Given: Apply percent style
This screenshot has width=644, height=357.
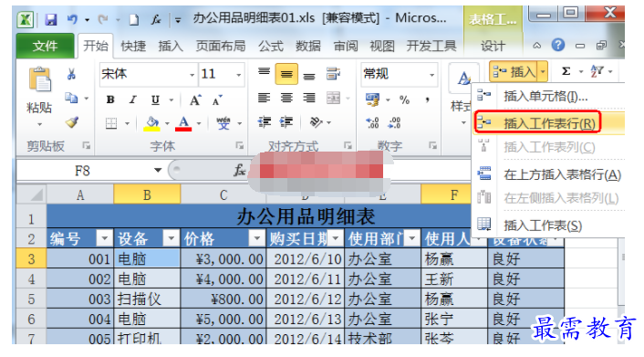Looking at the screenshot, I should 405,100.
